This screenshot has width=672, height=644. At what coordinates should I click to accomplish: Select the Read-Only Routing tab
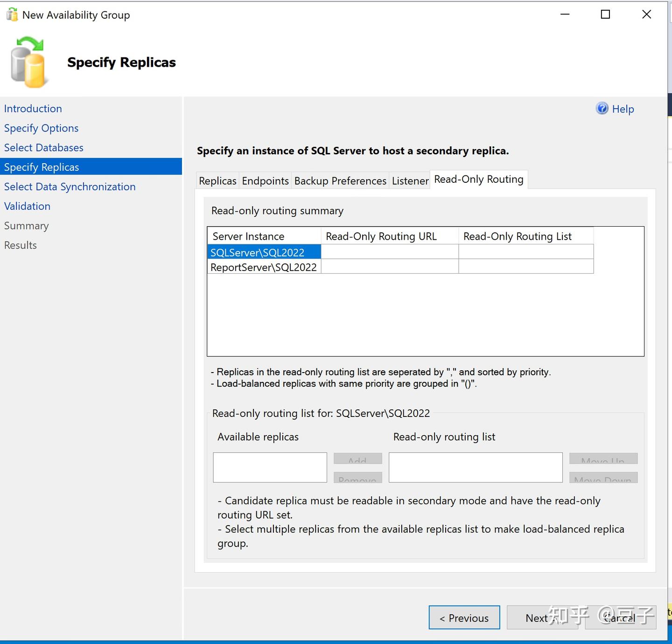pyautogui.click(x=478, y=180)
